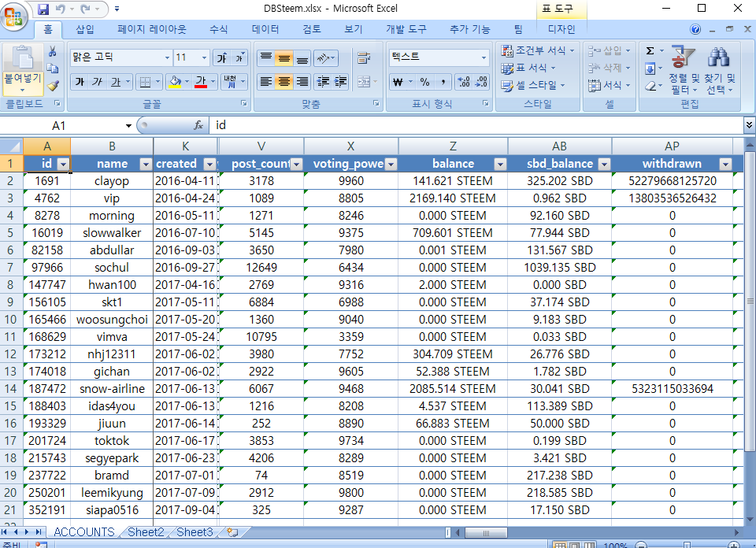Image resolution: width=756 pixels, height=548 pixels.
Task: Open Find & Select (찾기 및 선택)
Action: click(x=719, y=70)
